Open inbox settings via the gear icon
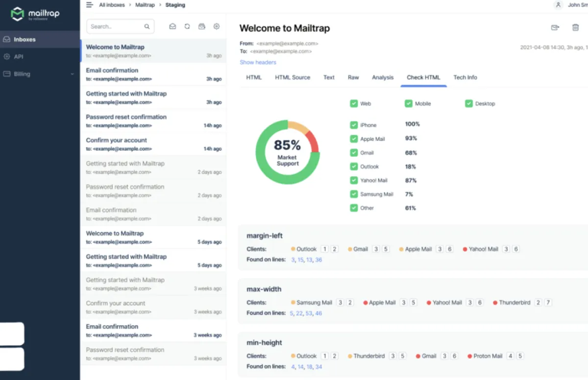Image resolution: width=588 pixels, height=380 pixels. click(217, 26)
